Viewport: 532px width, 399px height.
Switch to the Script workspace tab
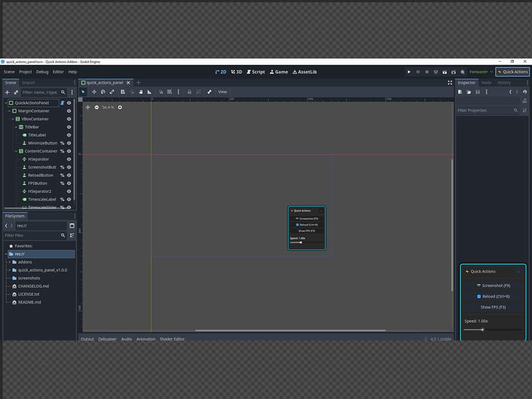255,72
